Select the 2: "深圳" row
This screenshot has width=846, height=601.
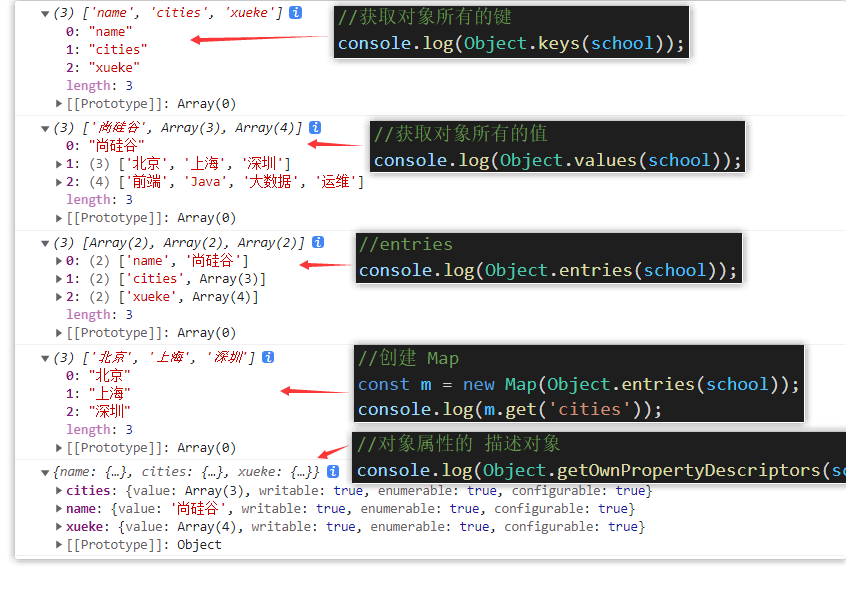98,411
